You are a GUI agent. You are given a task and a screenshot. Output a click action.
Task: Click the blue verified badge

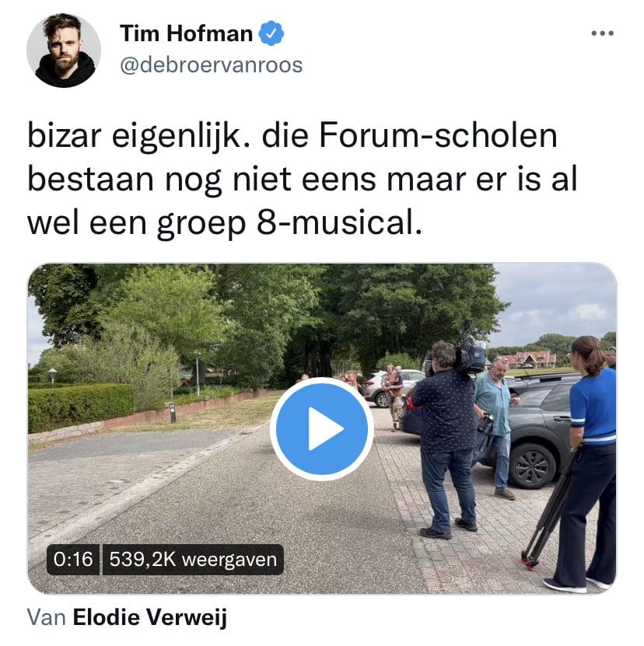[271, 33]
